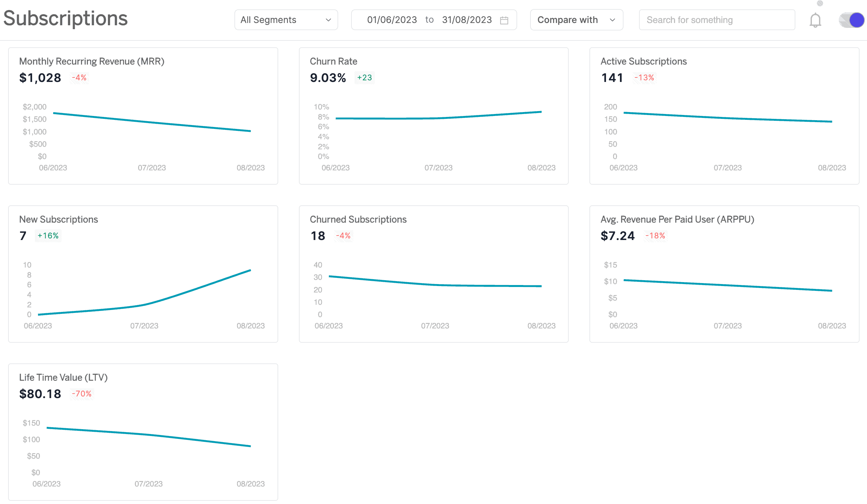Click the New Subscriptions trend chart
The height and width of the screenshot is (504, 867).
pyautogui.click(x=144, y=294)
